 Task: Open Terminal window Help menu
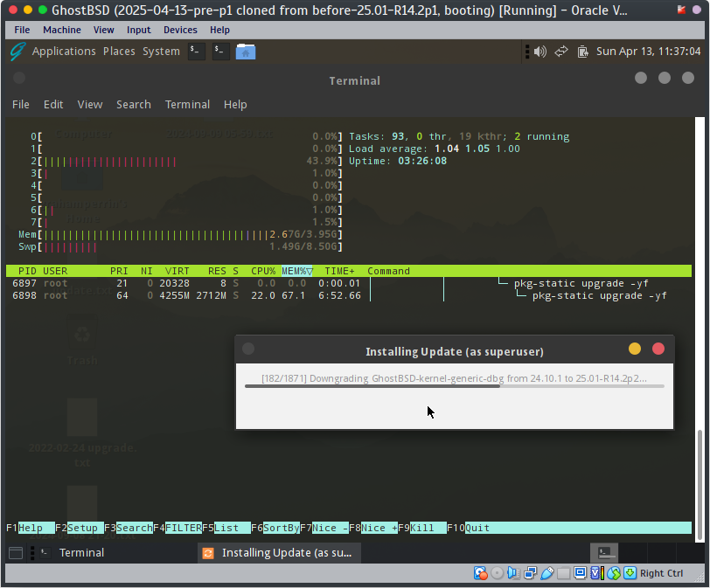tap(235, 105)
